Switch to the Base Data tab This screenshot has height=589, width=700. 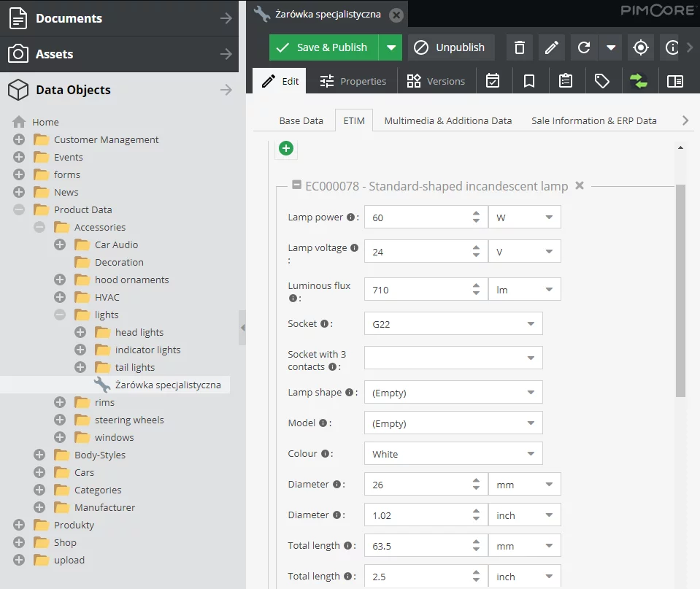tap(301, 120)
